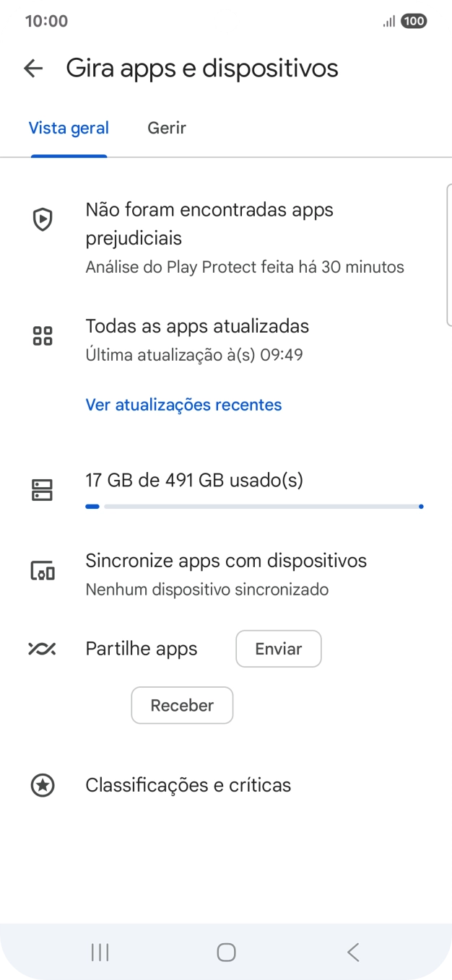Tap the back arrow in the header
This screenshot has height=980, width=452.
pyautogui.click(x=33, y=69)
